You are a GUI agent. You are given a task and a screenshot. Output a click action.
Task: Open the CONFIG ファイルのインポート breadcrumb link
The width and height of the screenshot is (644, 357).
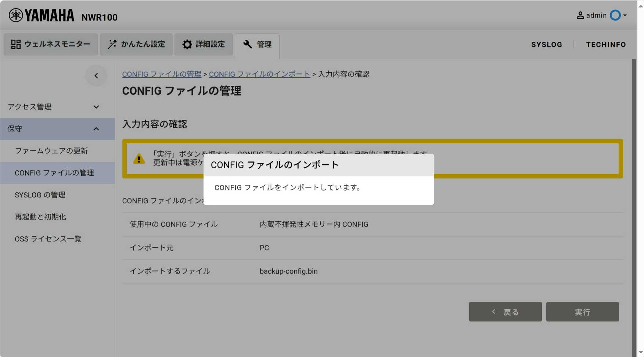tap(259, 74)
